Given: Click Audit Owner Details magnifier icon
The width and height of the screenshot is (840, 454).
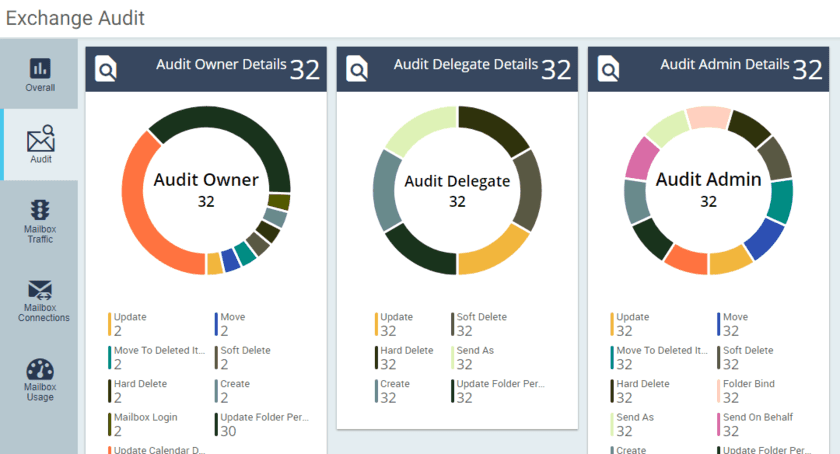Looking at the screenshot, I should [106, 68].
